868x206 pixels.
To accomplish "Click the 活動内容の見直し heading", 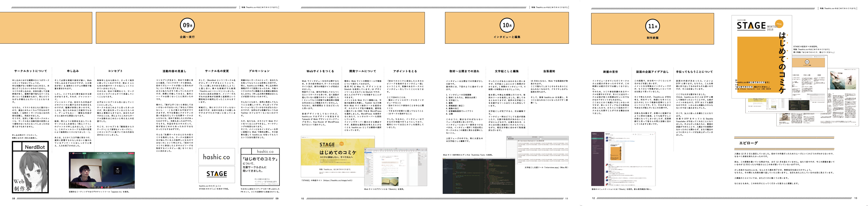I will pyautogui.click(x=175, y=71).
